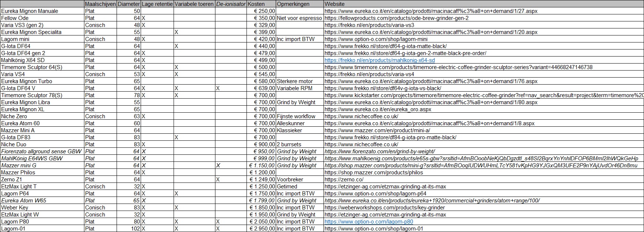The height and width of the screenshot is (232, 644).
Task: Click the Eureka Atom W65 cell
Action: pyautogui.click(x=42, y=201)
